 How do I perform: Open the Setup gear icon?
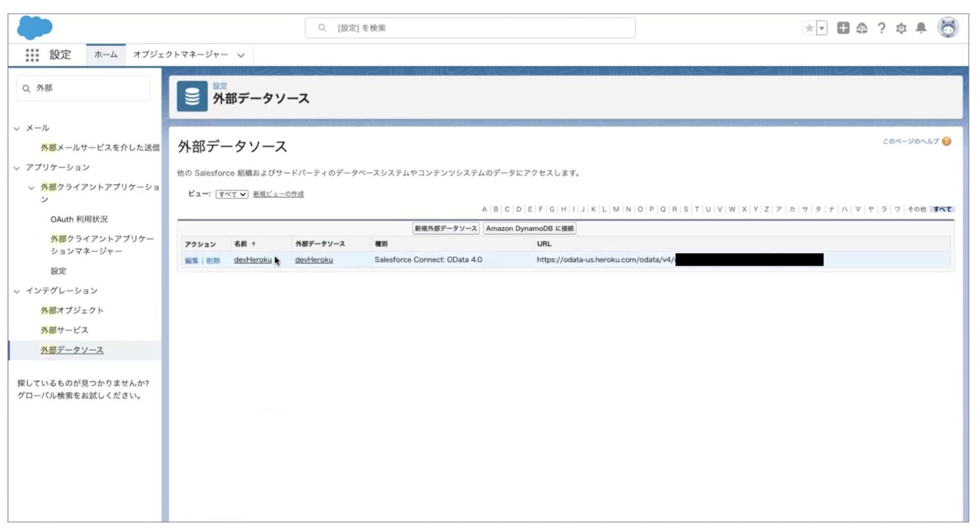pos(902,28)
